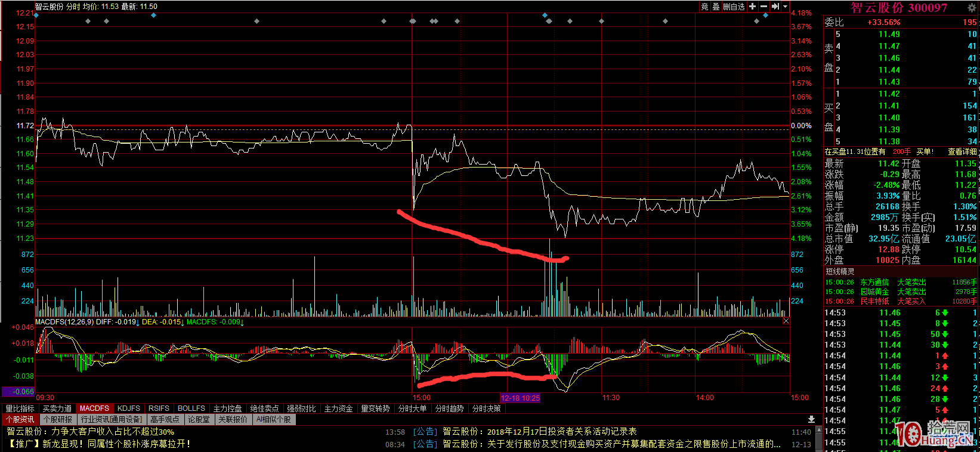The width and height of the screenshot is (980, 452).
Task: Select the KDJFS indicator tab
Action: coord(129,408)
